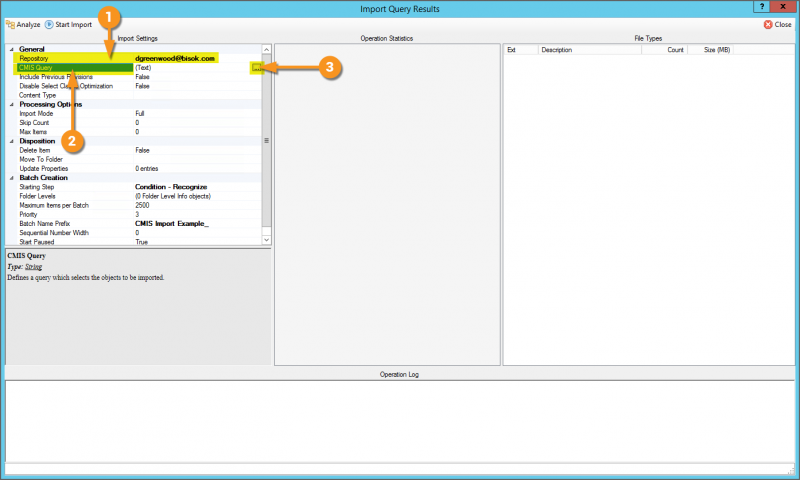Sort by the Description column header

click(590, 49)
